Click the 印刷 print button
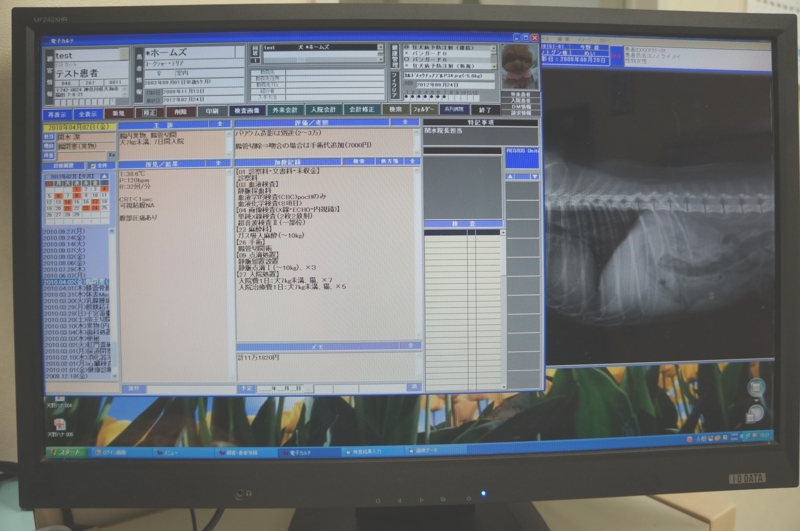This screenshot has width=800, height=531. (212, 111)
